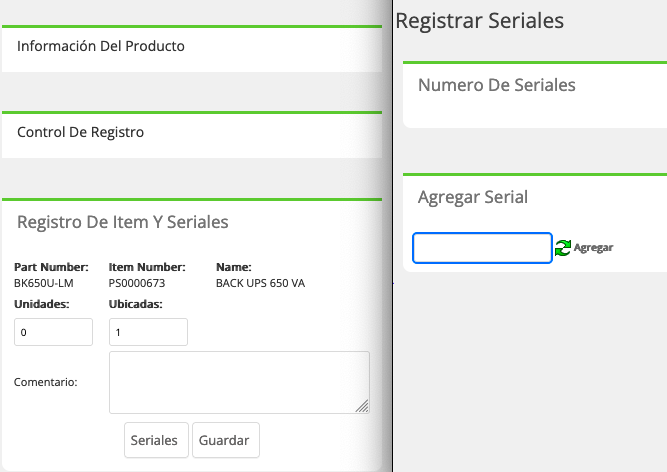Focus the Agregar Serial input field
667x472 pixels.
(x=482, y=248)
